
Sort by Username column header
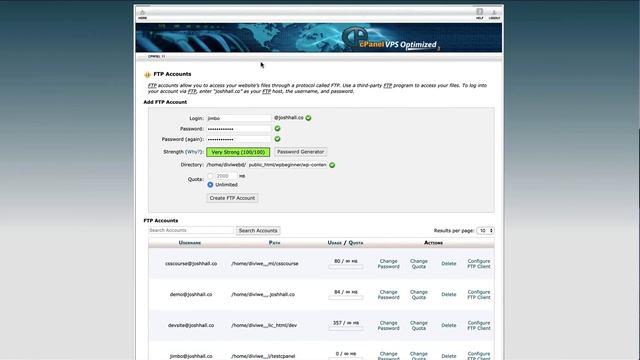190,243
